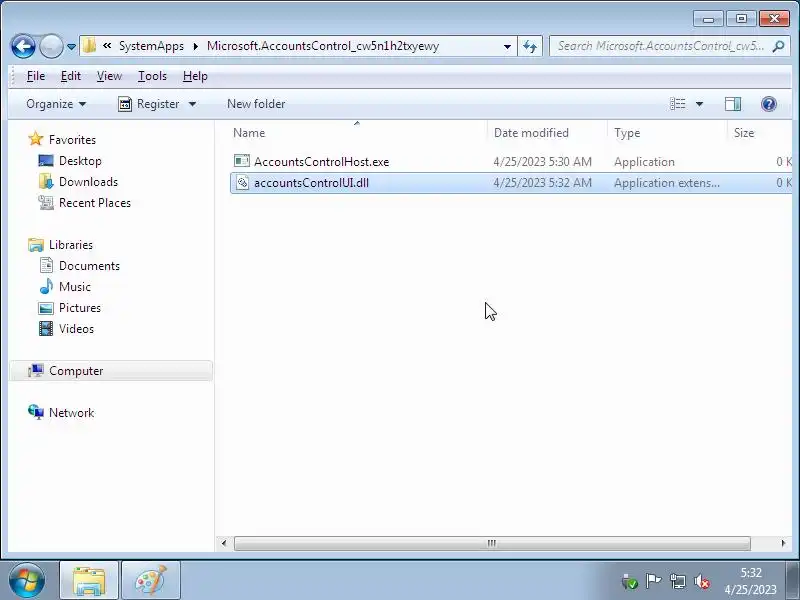The height and width of the screenshot is (600, 800).
Task: Click the horizontal scrollbar thumb
Action: tap(492, 543)
